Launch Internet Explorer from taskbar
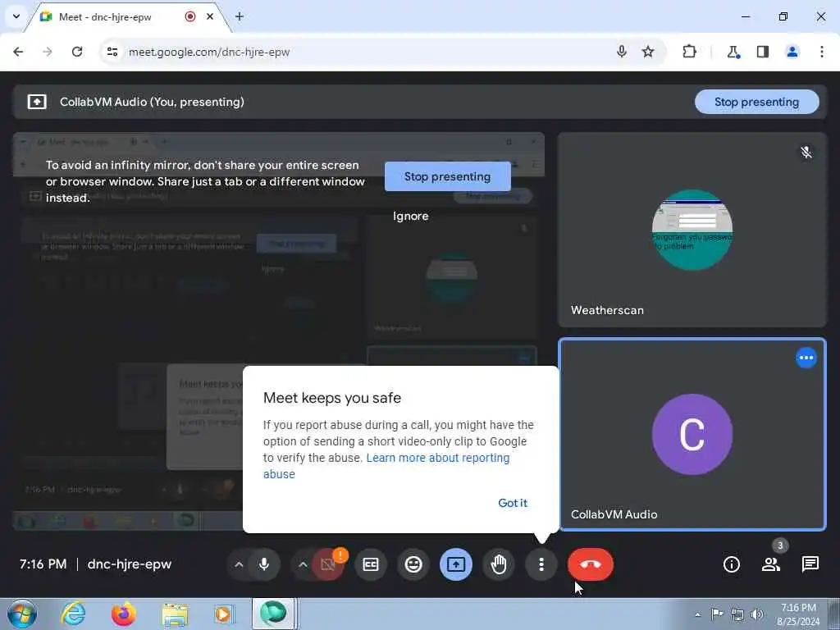This screenshot has width=840, height=630. coord(73,614)
